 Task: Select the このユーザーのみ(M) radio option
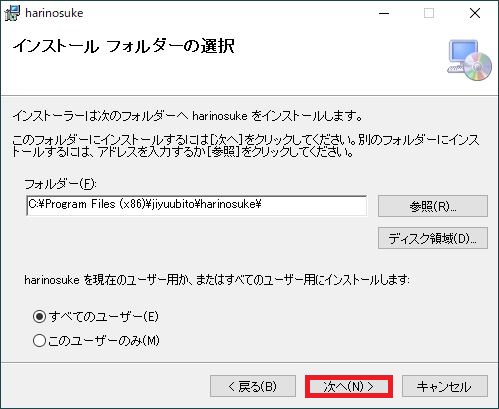pyautogui.click(x=96, y=340)
